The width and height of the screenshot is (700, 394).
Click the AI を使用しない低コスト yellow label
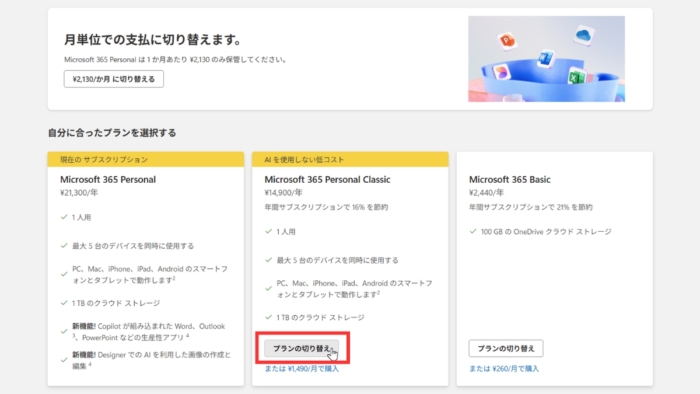pyautogui.click(x=350, y=159)
